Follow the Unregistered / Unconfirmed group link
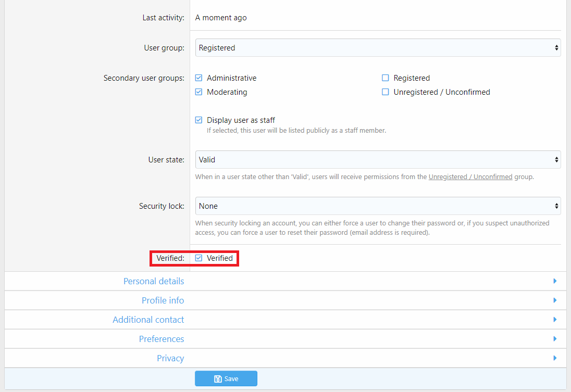Screen dimensions: 571x392 (x=470, y=177)
